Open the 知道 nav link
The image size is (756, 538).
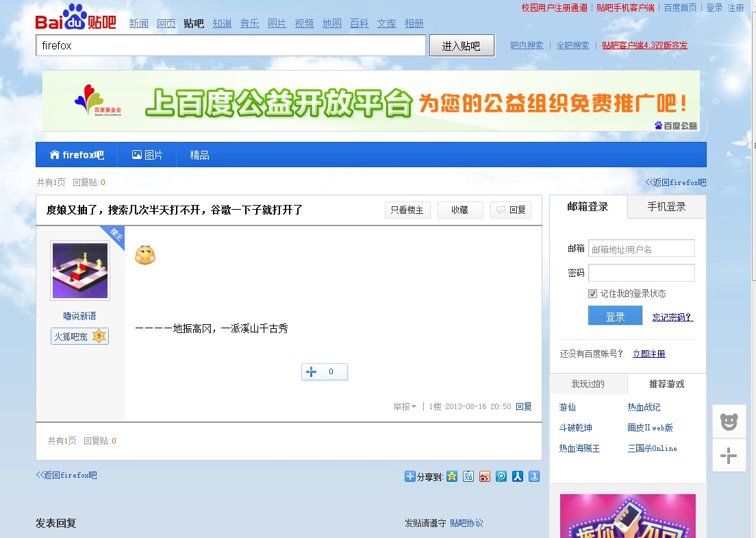click(x=223, y=23)
